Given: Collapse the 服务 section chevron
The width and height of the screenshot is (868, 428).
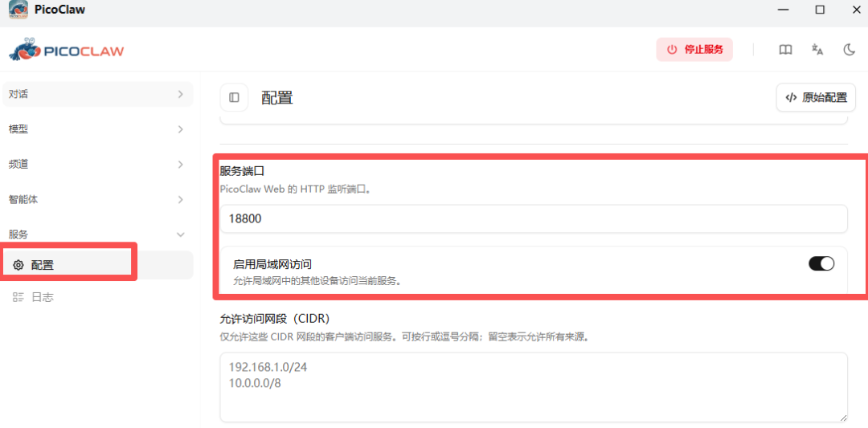Looking at the screenshot, I should (181, 234).
